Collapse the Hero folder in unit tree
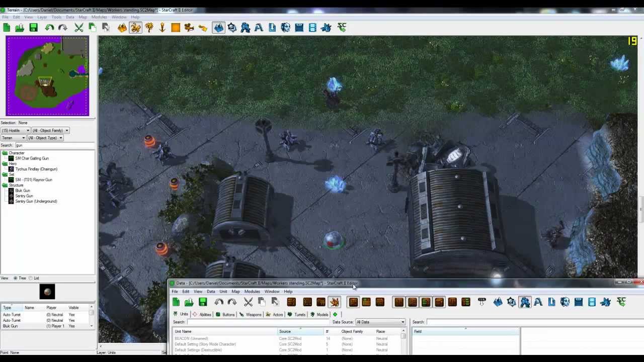The height and width of the screenshot is (362, 644). click(5, 164)
